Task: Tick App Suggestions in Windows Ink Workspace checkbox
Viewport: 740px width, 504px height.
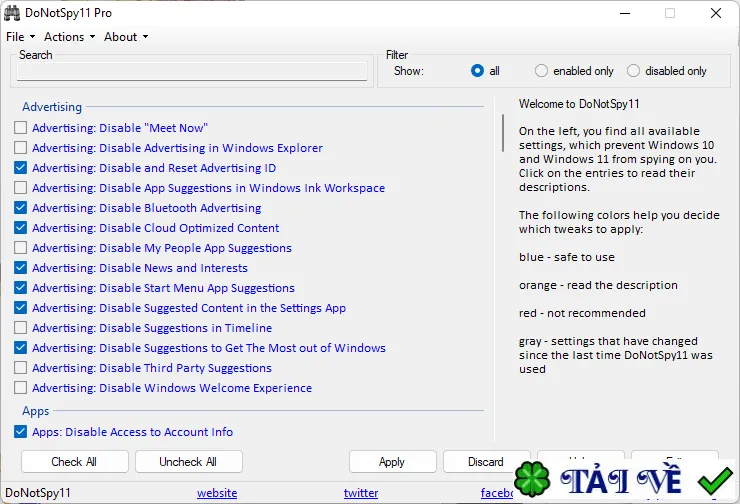Action: pos(20,188)
